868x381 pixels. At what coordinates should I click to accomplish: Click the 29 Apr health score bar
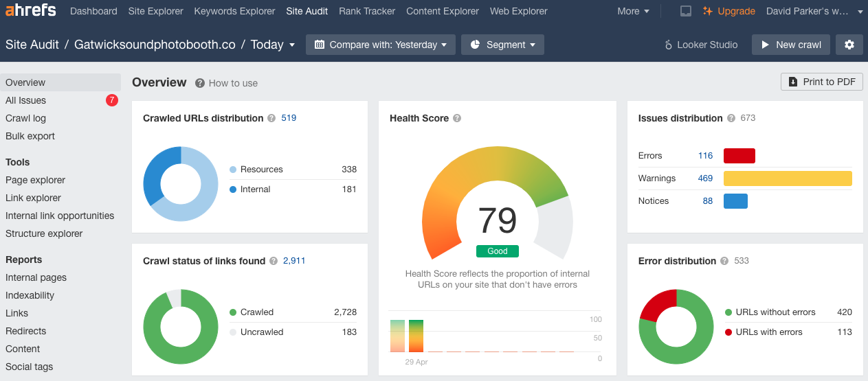coord(416,336)
